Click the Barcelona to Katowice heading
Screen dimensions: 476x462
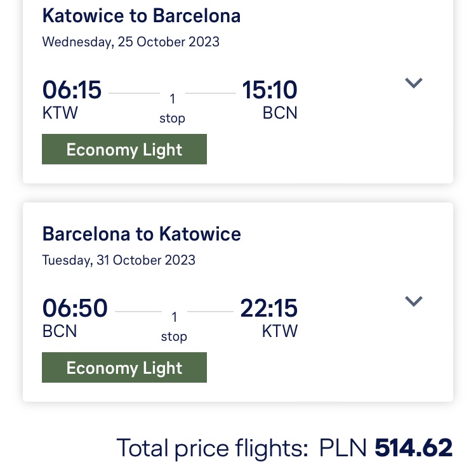coord(142,234)
